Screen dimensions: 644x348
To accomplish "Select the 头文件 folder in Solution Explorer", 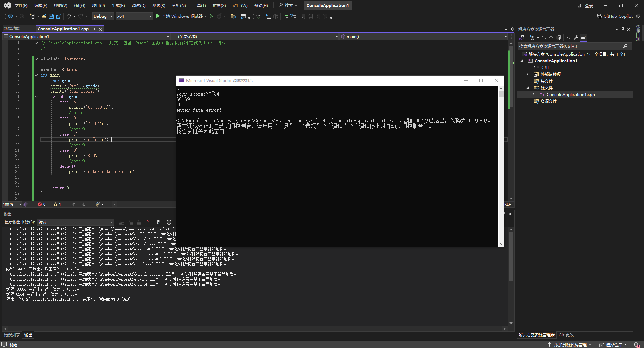I will pyautogui.click(x=546, y=81).
